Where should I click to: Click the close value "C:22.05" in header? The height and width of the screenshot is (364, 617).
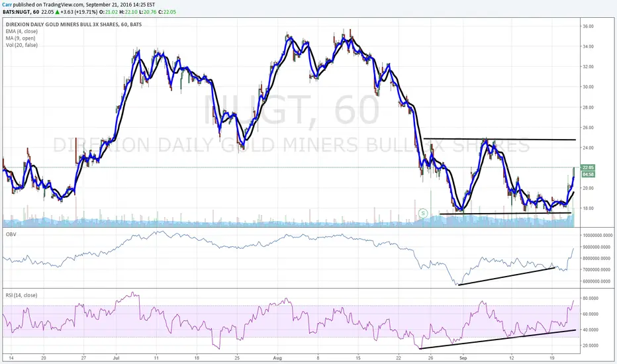pos(167,12)
